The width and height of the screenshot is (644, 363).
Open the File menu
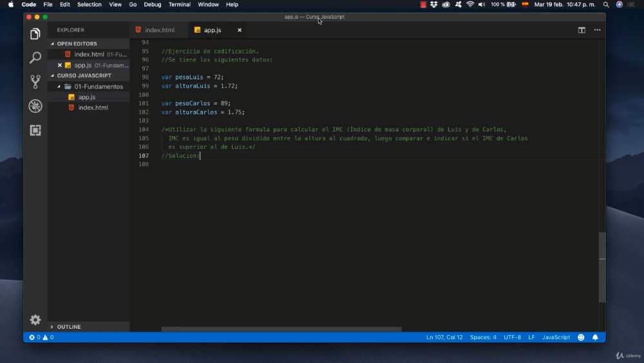tap(48, 5)
